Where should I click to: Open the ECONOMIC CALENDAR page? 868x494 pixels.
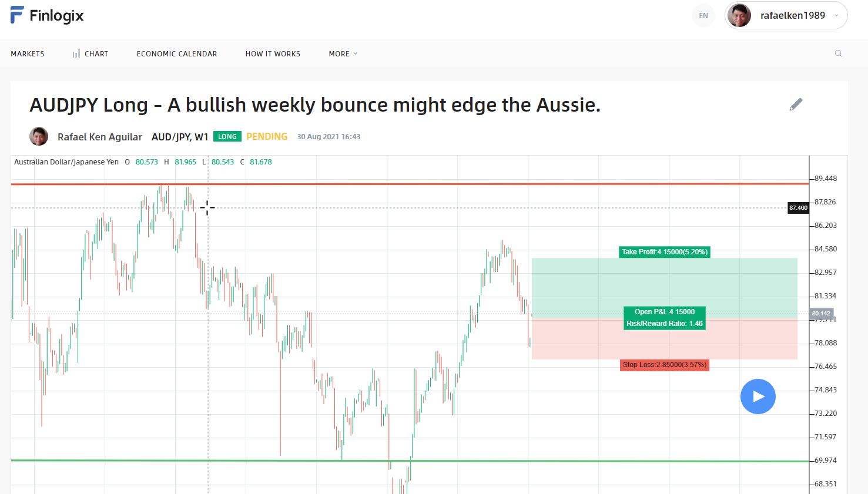[x=177, y=53]
